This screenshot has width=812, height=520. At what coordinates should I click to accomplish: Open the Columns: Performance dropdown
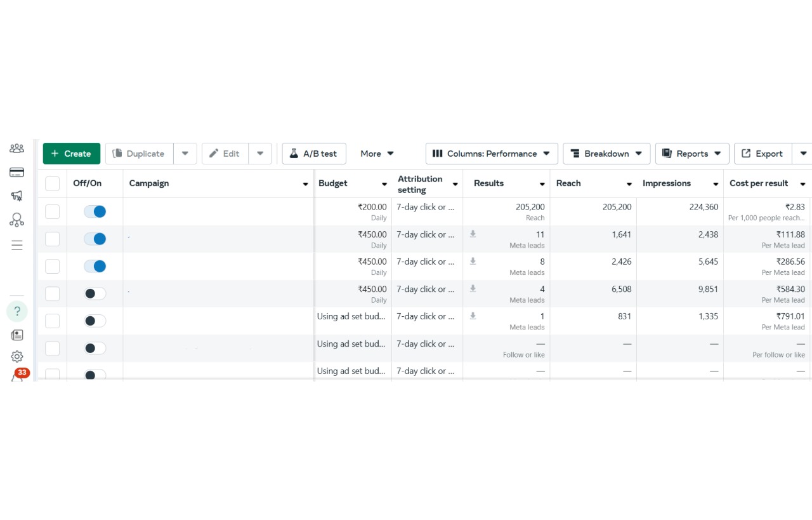tap(492, 154)
